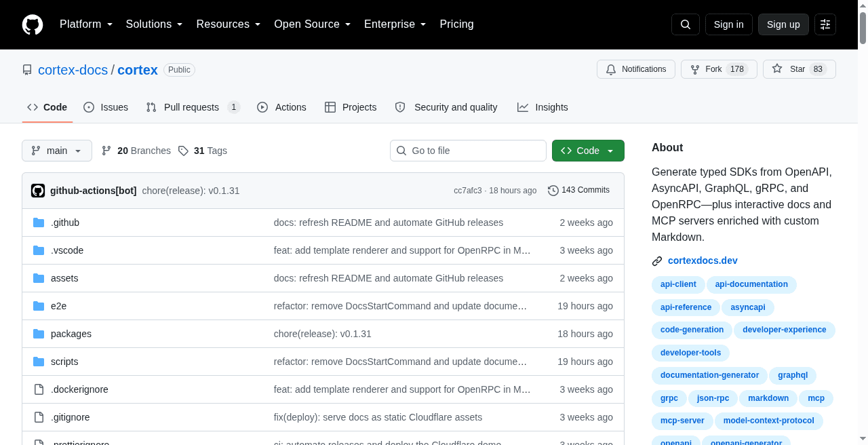Select the api-documentation topic tag

751,284
